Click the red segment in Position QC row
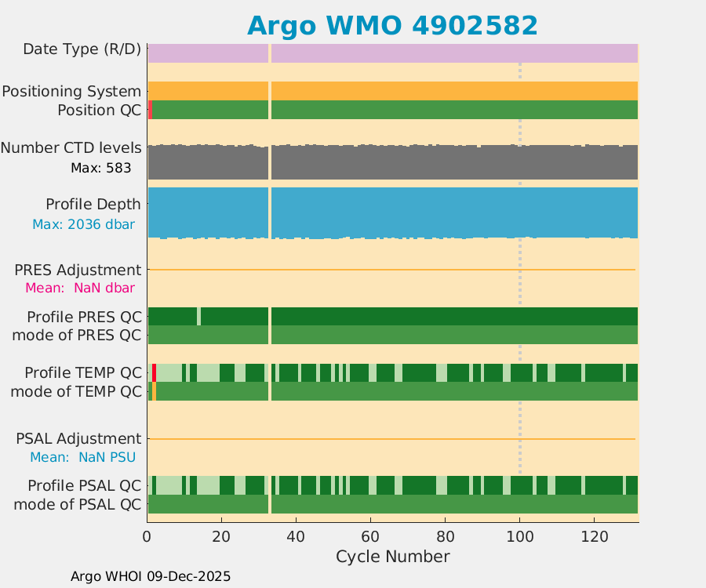The height and width of the screenshot is (588, 706). pyautogui.click(x=150, y=110)
